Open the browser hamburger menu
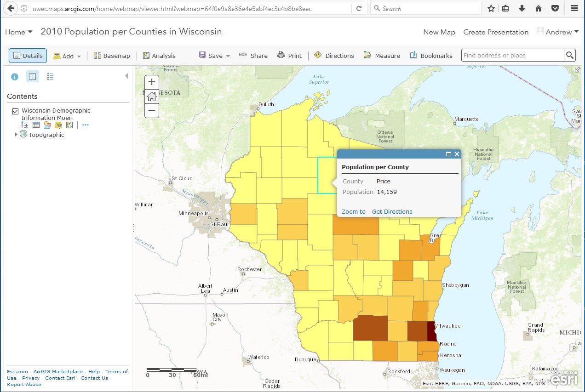 pyautogui.click(x=574, y=8)
